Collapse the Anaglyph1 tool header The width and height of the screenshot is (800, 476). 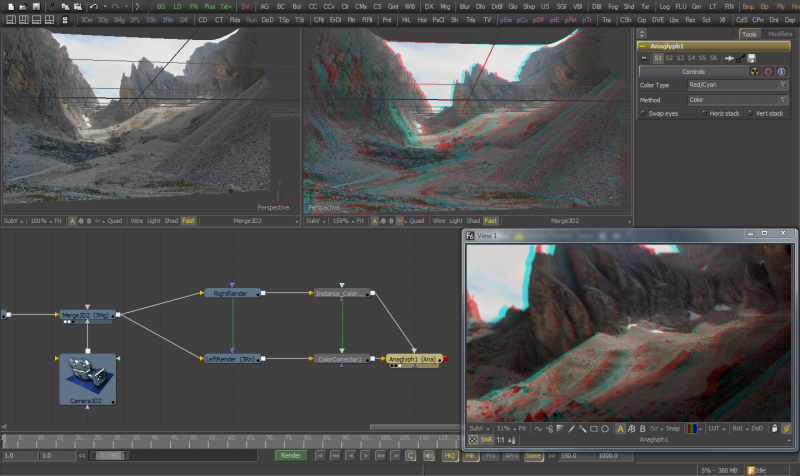click(x=642, y=46)
